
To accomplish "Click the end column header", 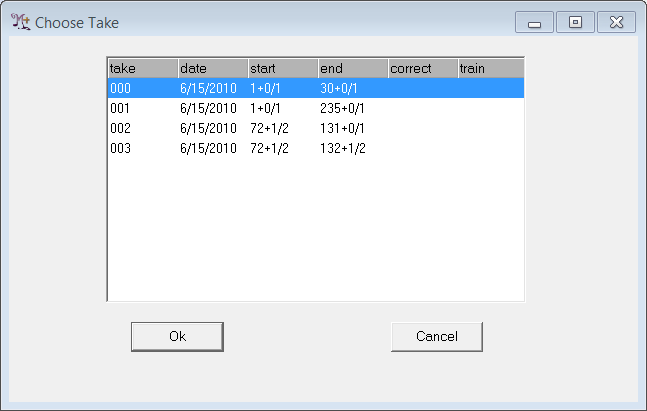I will (x=352, y=68).
